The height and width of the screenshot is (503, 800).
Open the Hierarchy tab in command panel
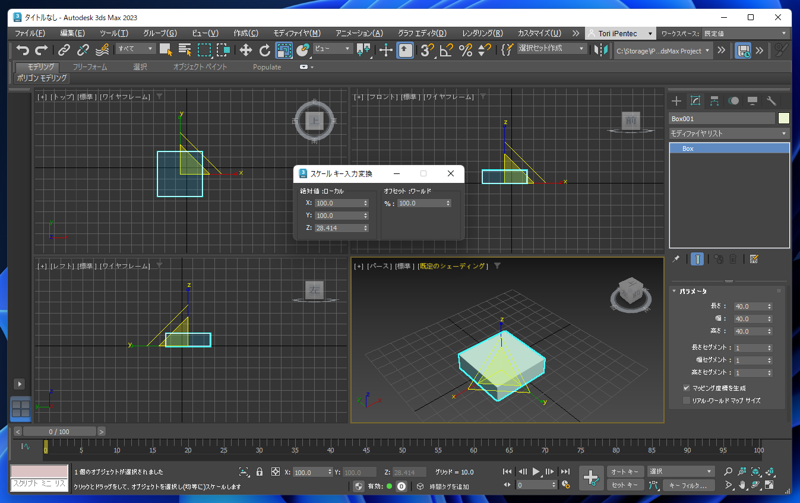pos(714,101)
